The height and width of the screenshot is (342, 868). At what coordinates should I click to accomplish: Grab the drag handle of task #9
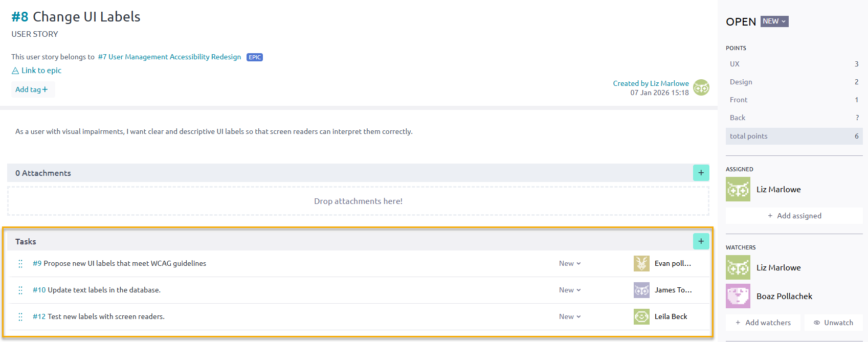20,264
